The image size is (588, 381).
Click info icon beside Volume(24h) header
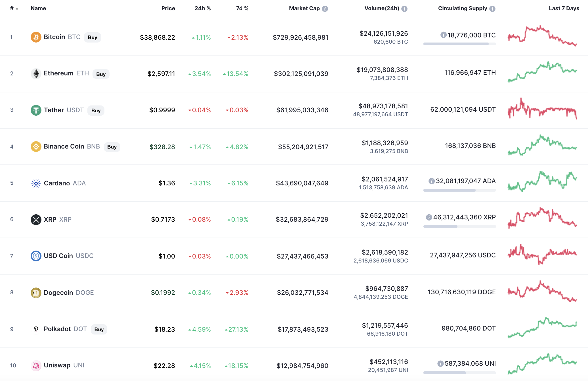click(x=404, y=9)
